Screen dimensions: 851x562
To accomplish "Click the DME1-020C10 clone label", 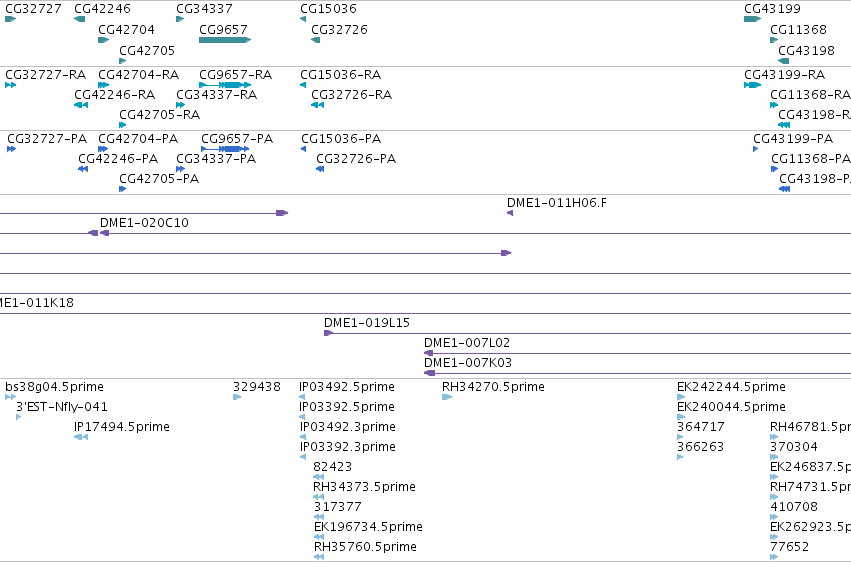I will (144, 223).
